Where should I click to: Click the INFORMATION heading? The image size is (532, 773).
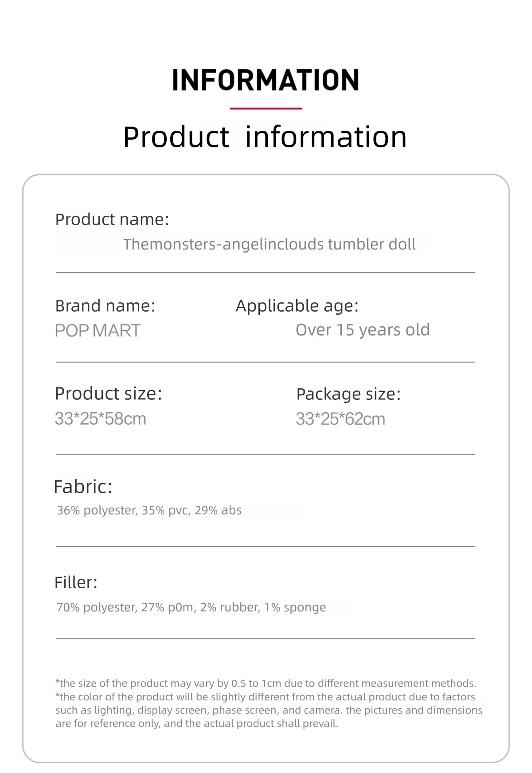(266, 80)
